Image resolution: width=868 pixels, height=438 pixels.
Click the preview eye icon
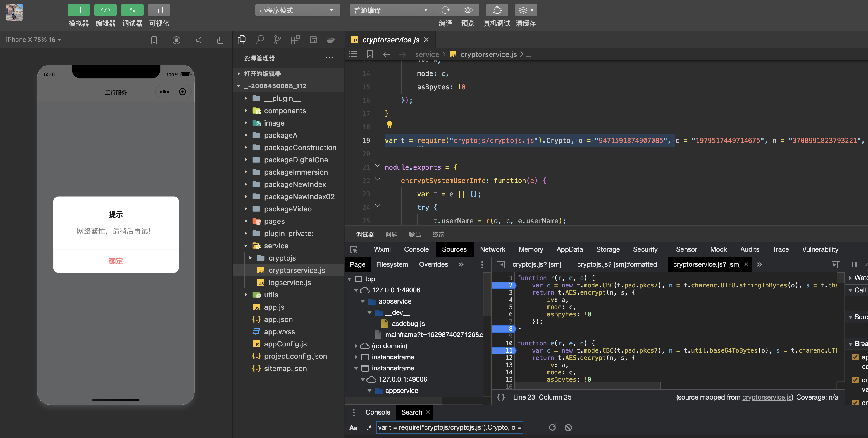(x=468, y=10)
